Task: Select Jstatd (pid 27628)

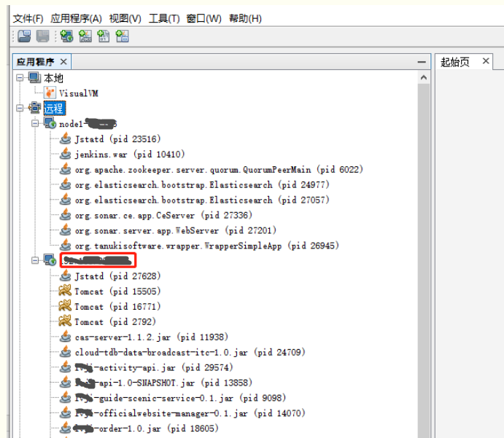Action: pos(117,276)
